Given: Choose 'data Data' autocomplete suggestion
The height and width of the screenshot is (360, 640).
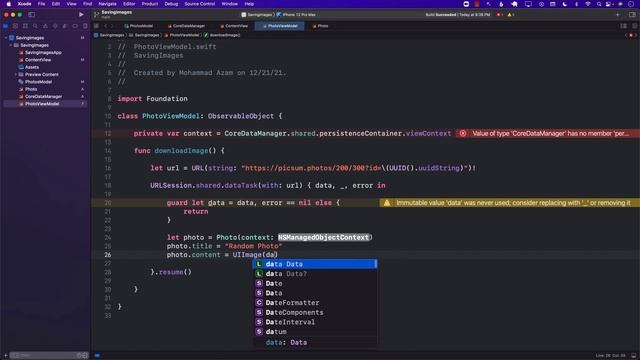Looking at the screenshot, I should point(315,264).
